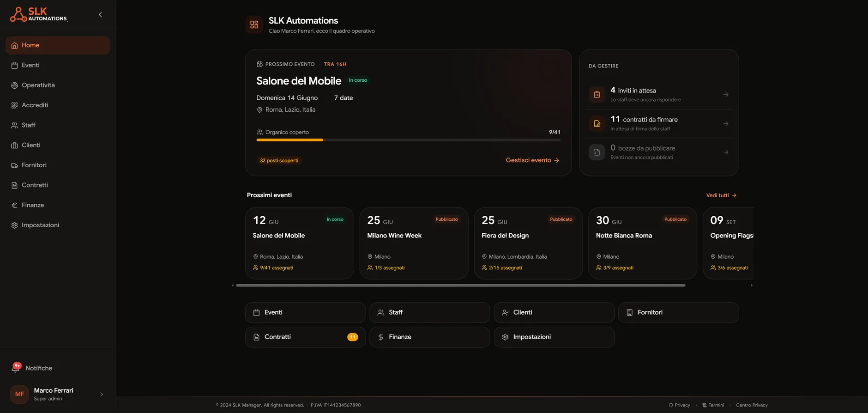Open bozze da pubblicare arrow
The width and height of the screenshot is (868, 413).
point(726,152)
